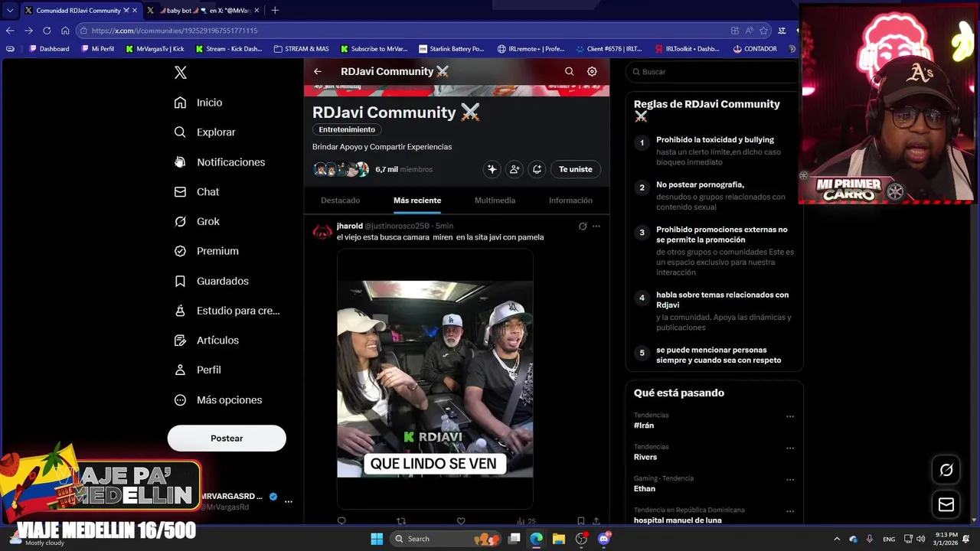
Task: Open the Explorar search page
Action: (204, 132)
